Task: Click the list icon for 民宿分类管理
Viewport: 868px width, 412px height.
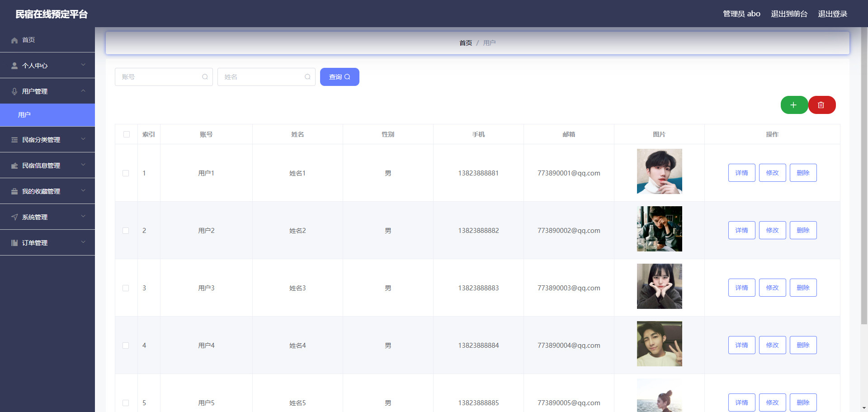Action: click(14, 140)
